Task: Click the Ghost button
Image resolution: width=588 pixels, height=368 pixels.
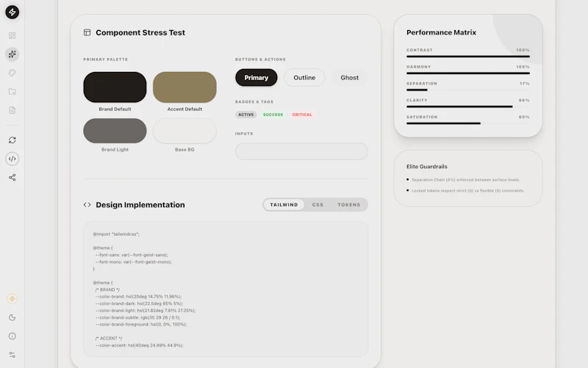Action: [x=350, y=78]
